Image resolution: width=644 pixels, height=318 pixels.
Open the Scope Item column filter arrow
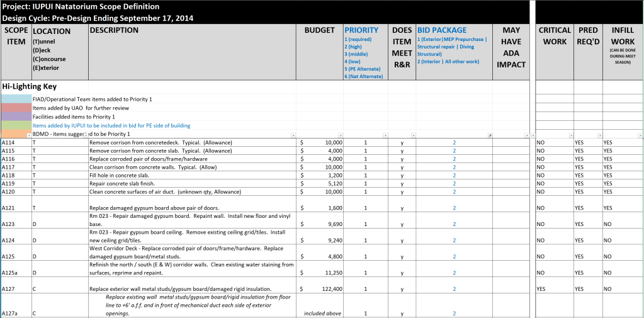(29, 135)
